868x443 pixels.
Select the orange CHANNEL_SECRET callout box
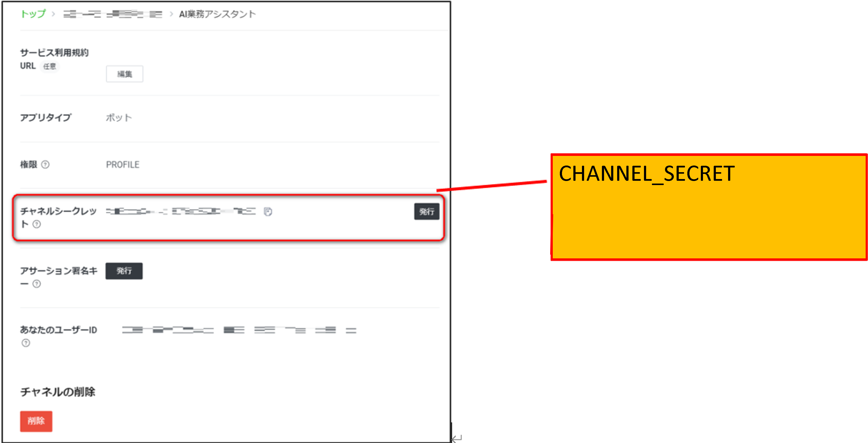pos(709,207)
